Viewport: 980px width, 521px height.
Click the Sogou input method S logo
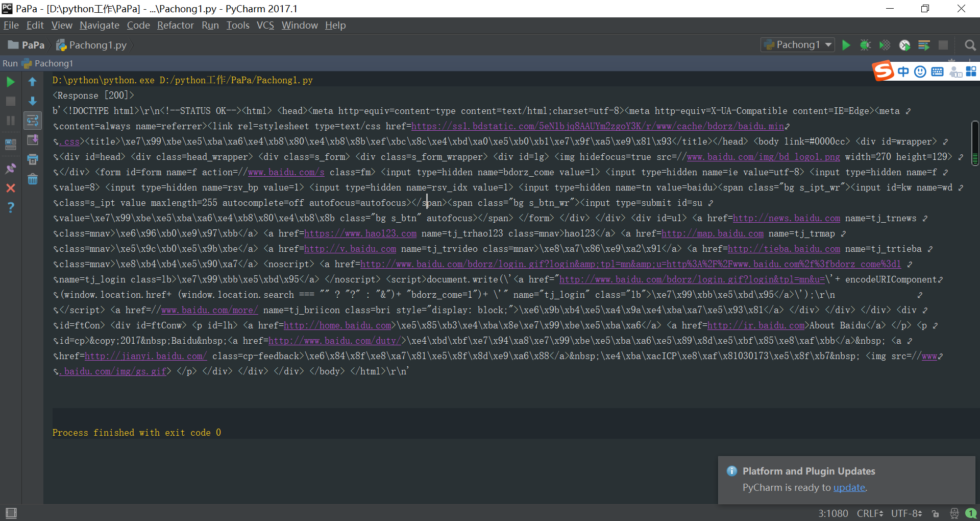point(884,70)
